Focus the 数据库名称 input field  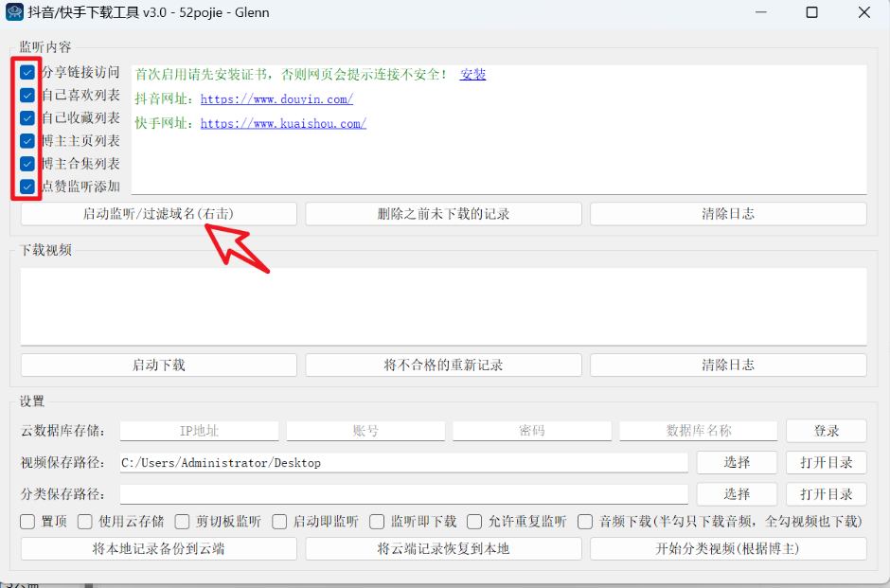tap(699, 431)
